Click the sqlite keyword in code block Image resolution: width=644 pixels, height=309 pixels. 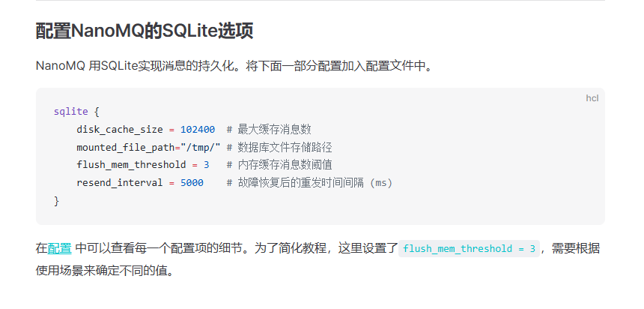tap(70, 112)
